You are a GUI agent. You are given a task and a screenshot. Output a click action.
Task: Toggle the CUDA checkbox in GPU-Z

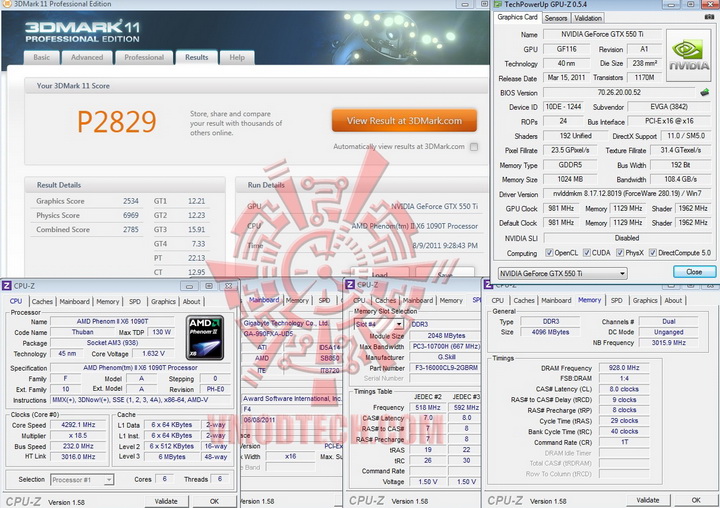pos(586,253)
